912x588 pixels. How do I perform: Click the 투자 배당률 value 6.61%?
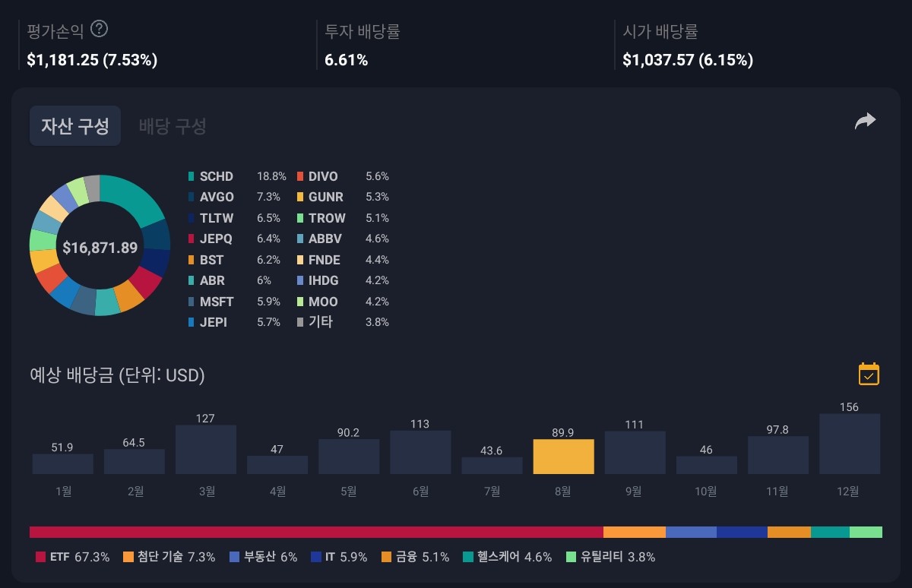[x=347, y=60]
